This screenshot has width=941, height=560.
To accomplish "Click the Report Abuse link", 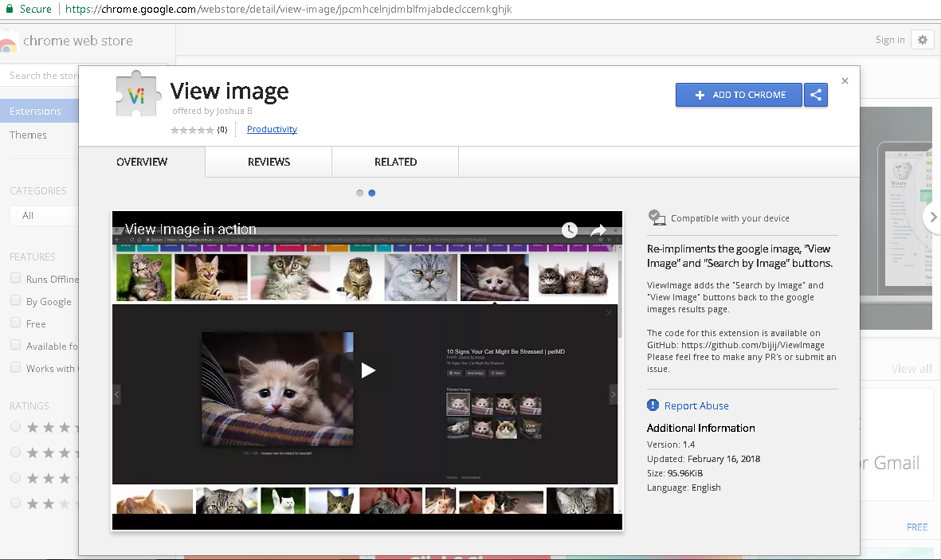I will coord(696,405).
